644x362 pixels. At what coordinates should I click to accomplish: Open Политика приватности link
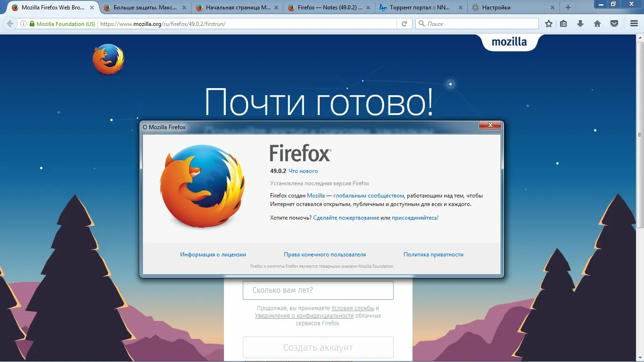tap(433, 255)
